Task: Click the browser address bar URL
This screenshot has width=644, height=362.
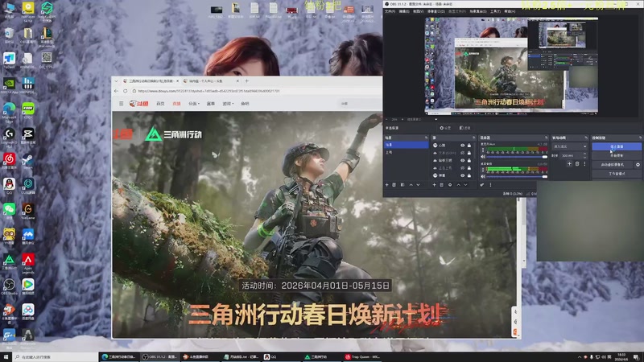Action: point(208,91)
